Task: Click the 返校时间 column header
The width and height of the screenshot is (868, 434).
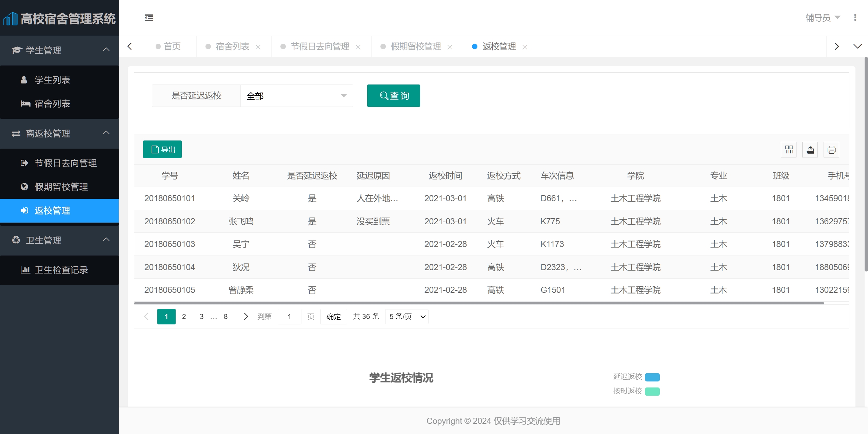Action: point(446,176)
